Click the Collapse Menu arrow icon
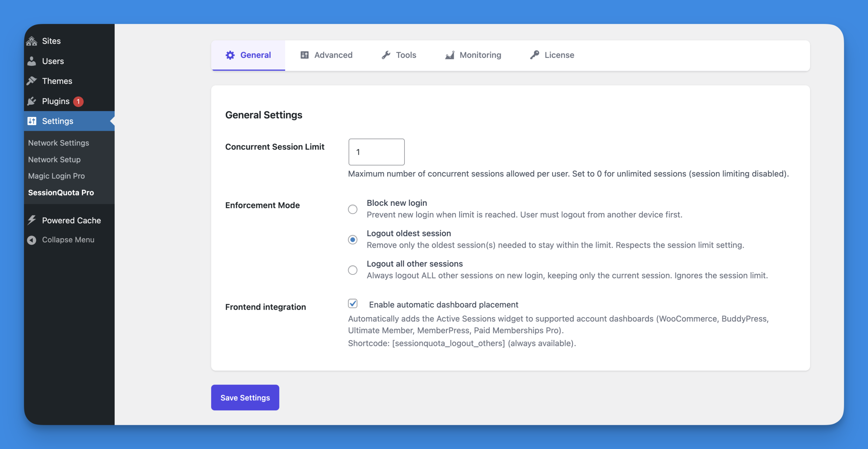Screen dimensions: 868x449 click(32, 240)
